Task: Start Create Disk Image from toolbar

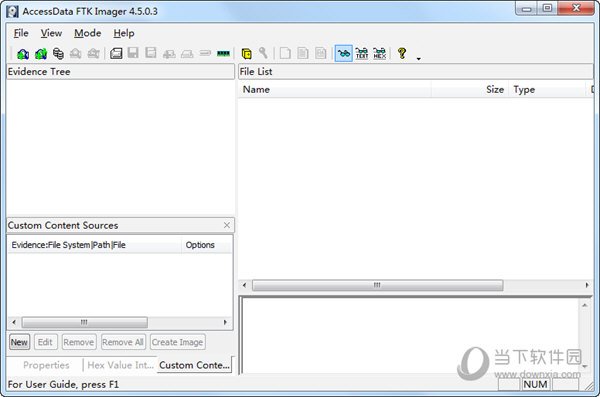Action: 116,53
